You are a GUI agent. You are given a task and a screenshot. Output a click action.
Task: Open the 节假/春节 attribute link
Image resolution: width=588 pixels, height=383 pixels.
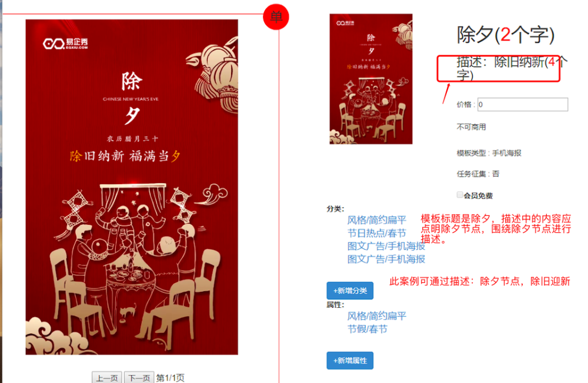pos(367,329)
